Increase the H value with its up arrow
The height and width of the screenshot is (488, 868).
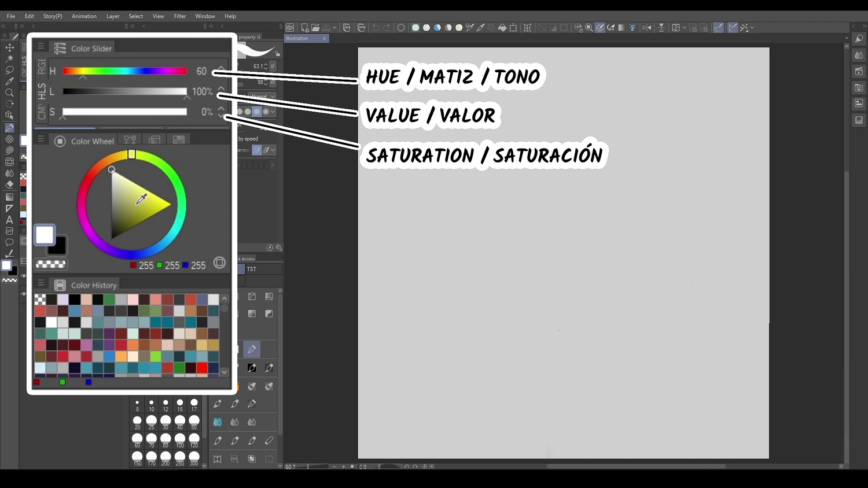221,68
